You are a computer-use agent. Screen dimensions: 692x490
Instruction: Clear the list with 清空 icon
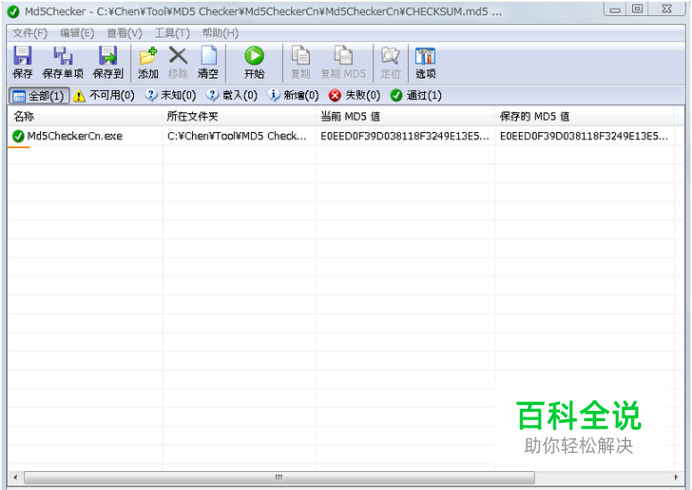coord(208,56)
